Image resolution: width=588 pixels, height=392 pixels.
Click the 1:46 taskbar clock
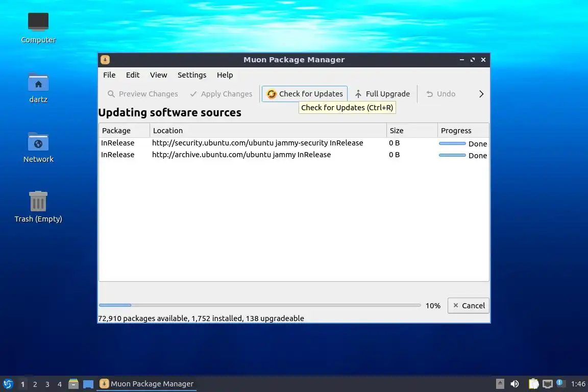(578, 384)
